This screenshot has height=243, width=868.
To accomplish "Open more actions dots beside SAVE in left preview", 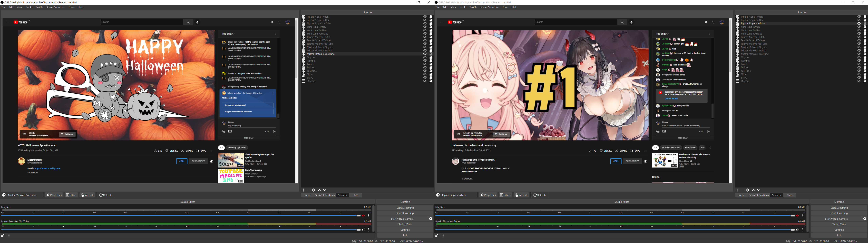I will coord(211,151).
